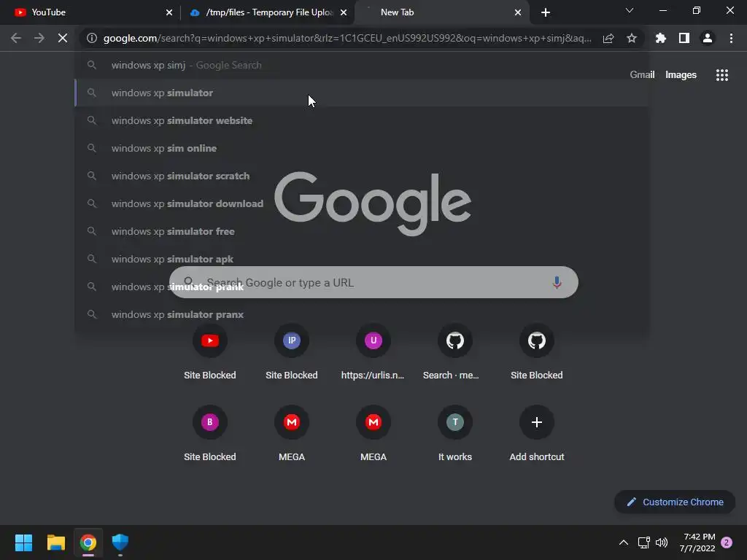
Task: Click Chrome icon in the taskbar
Action: [x=88, y=542]
